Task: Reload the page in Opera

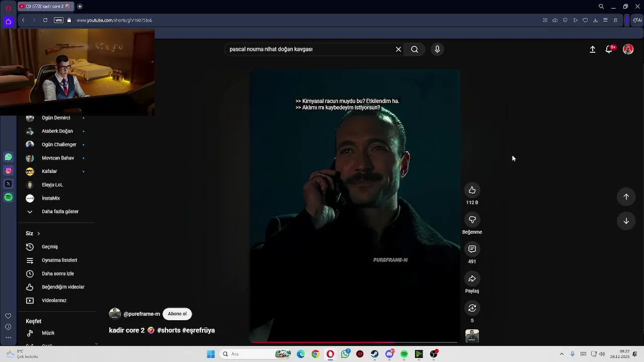Action: (x=45, y=20)
